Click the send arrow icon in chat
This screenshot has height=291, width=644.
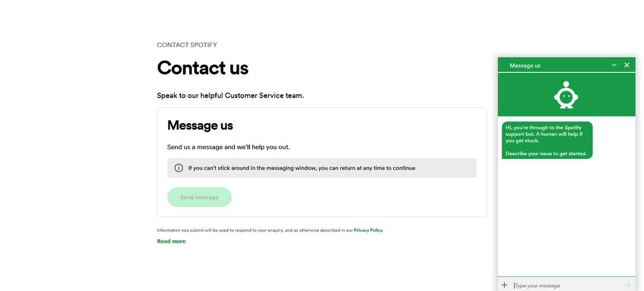click(x=627, y=285)
